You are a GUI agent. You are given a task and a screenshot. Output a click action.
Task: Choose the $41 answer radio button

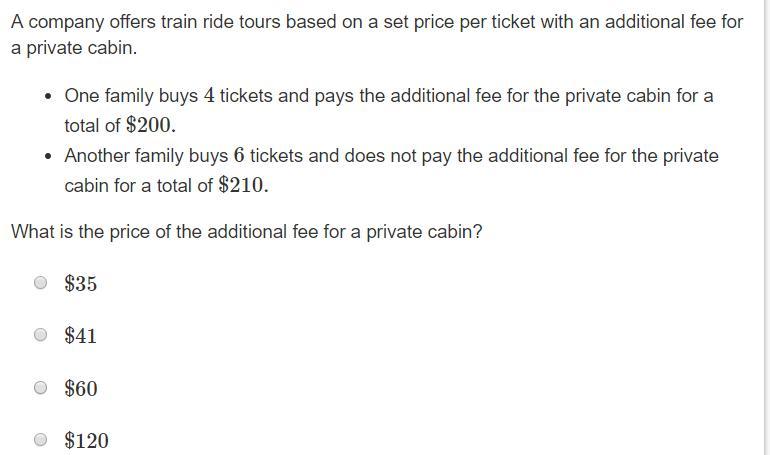pos(41,335)
